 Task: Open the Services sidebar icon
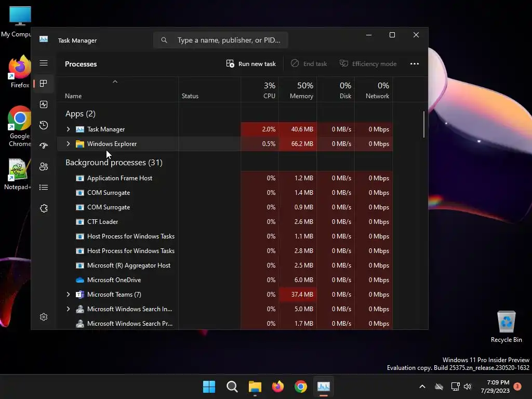44,208
